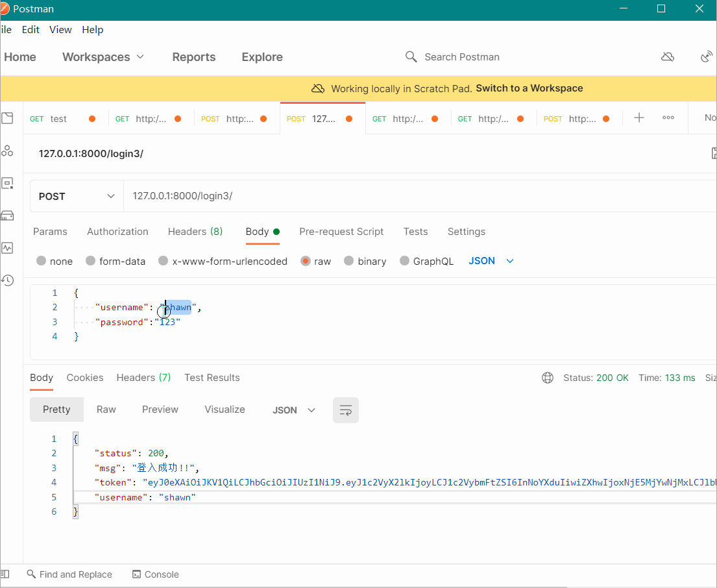717x588 pixels.
Task: Click the cloud sync offline icon
Action: (668, 57)
